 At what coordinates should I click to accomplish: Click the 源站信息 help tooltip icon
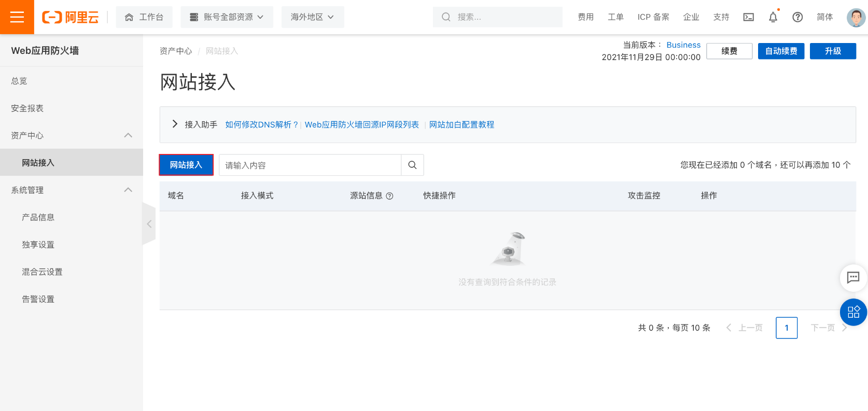(390, 196)
